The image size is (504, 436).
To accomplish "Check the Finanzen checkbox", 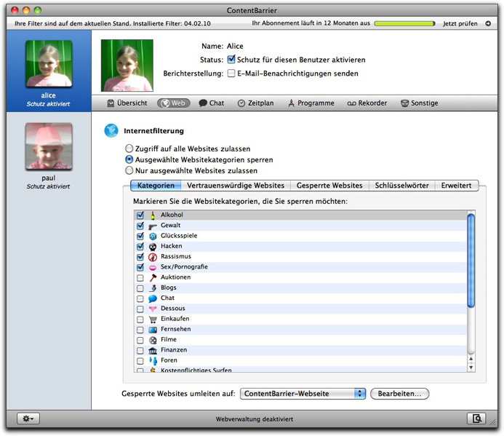I will 140,350.
